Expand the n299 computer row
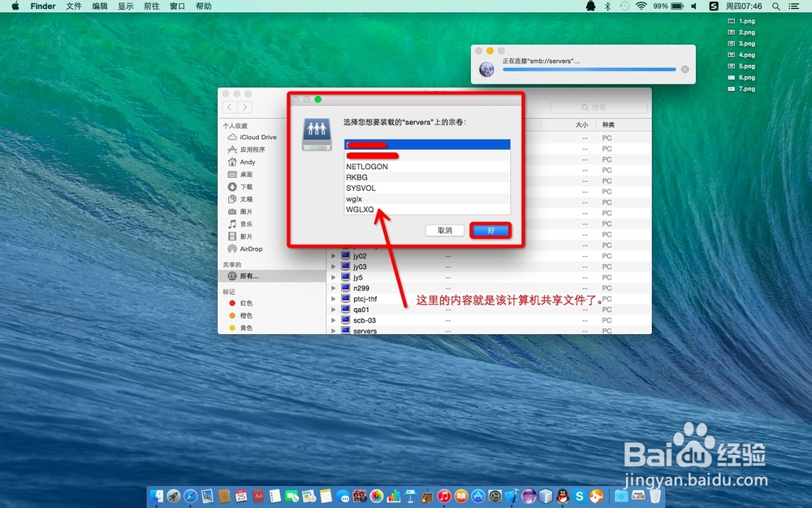This screenshot has width=812, height=508. pyautogui.click(x=334, y=289)
